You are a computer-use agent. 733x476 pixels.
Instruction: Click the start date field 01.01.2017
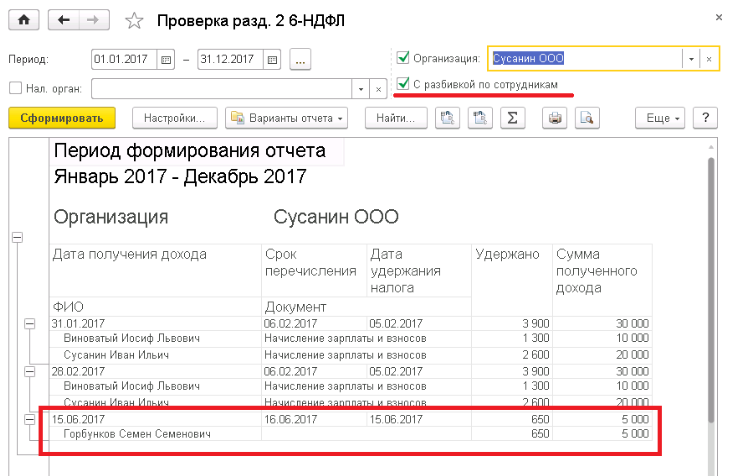click(124, 60)
